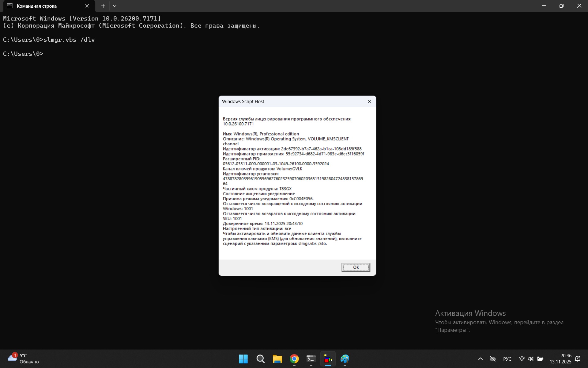Click the 10.0.26100.7171 service version text
The image size is (588, 368).
238,124
